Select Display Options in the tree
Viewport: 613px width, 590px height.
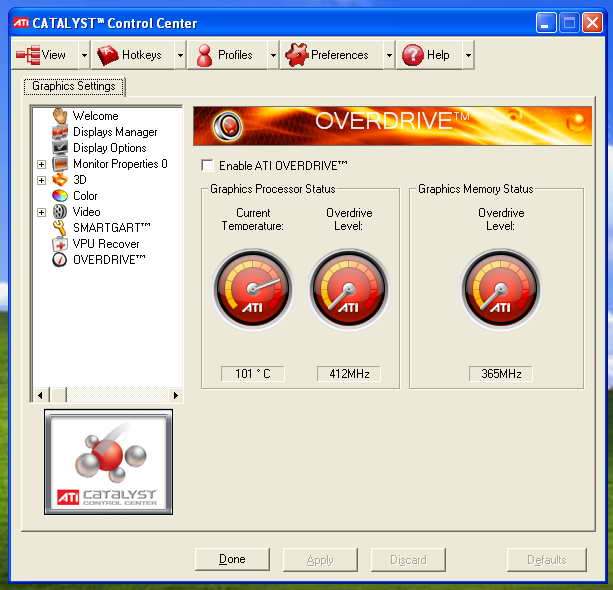tap(110, 148)
